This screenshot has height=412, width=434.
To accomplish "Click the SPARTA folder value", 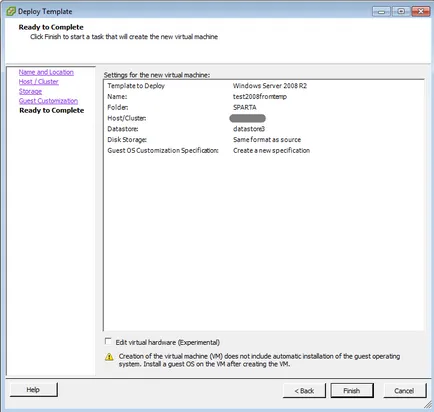I will coord(245,107).
